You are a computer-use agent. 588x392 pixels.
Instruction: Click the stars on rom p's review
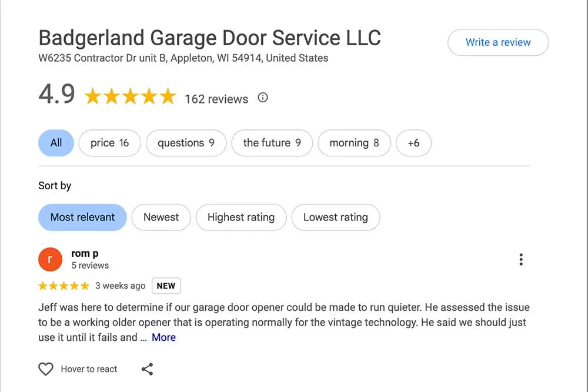click(63, 286)
